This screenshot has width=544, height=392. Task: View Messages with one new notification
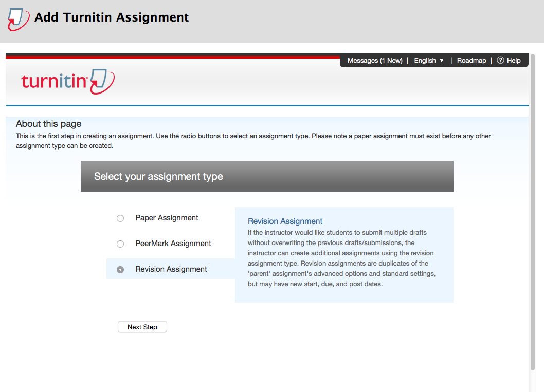(x=374, y=60)
